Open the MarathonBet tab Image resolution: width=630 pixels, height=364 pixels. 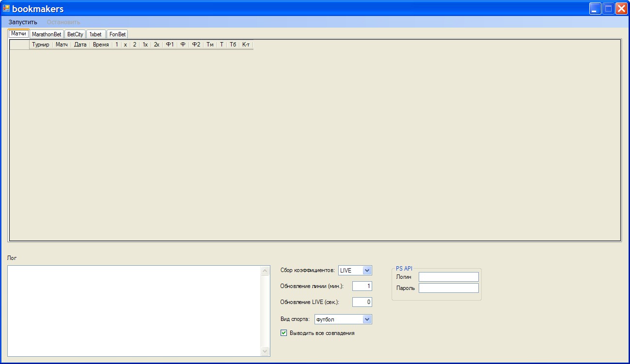pos(47,34)
